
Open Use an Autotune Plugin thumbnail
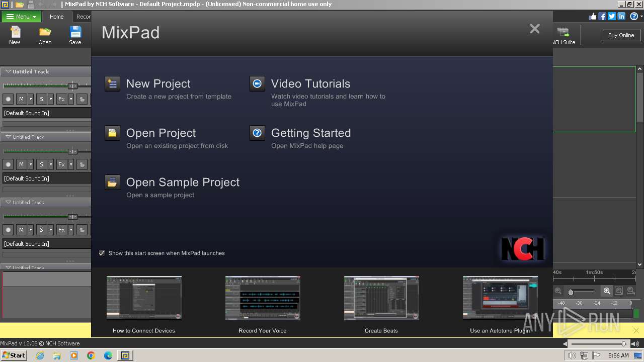pyautogui.click(x=500, y=298)
